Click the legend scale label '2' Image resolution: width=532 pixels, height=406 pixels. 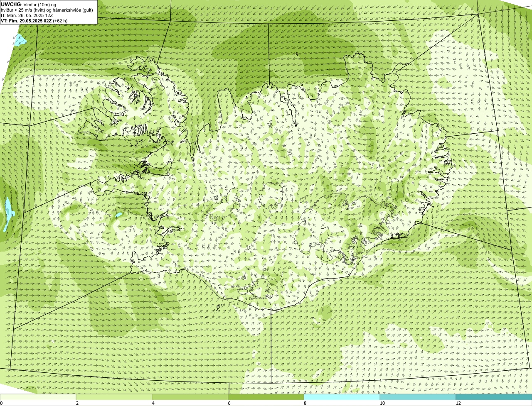click(x=77, y=403)
